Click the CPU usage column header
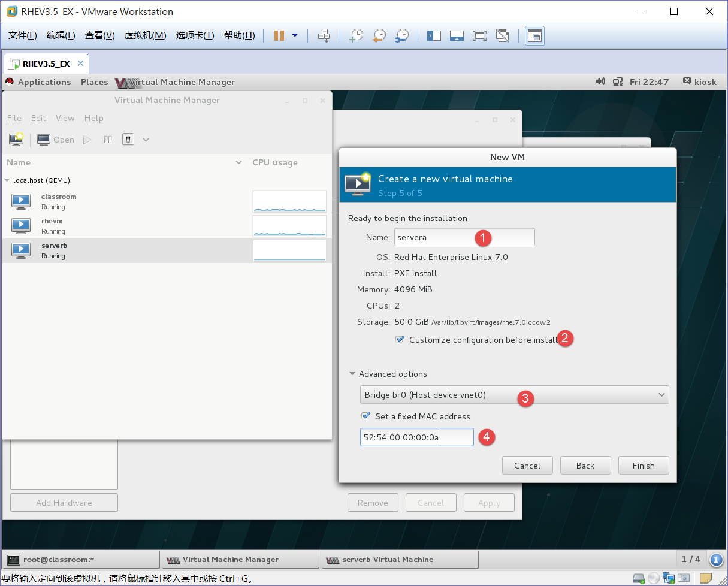Viewport: 728px width, 586px height. pos(275,162)
